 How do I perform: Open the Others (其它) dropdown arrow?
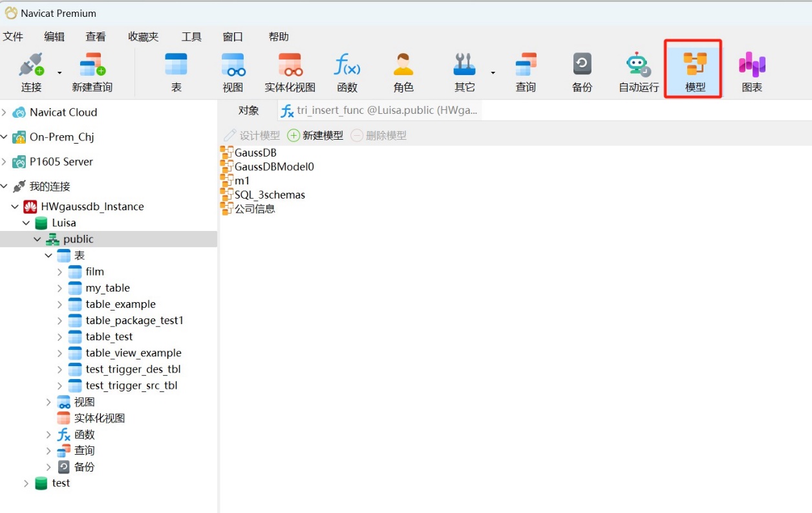pyautogui.click(x=493, y=72)
